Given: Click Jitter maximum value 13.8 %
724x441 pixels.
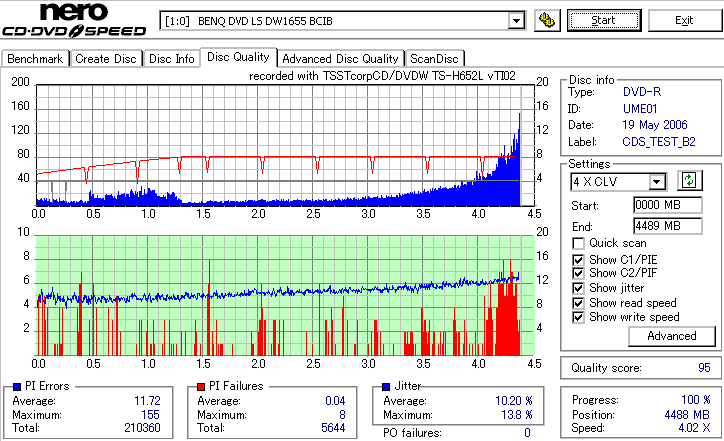Looking at the screenshot, I should (x=517, y=415).
